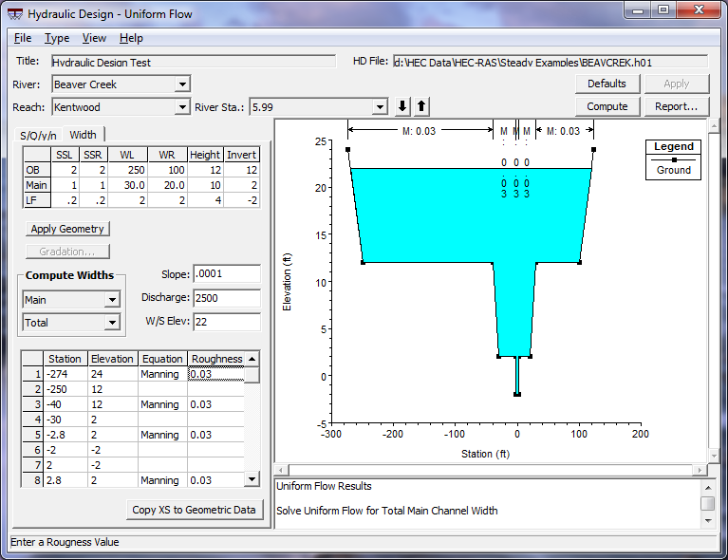
Task: Open the File menu
Action: (x=23, y=38)
